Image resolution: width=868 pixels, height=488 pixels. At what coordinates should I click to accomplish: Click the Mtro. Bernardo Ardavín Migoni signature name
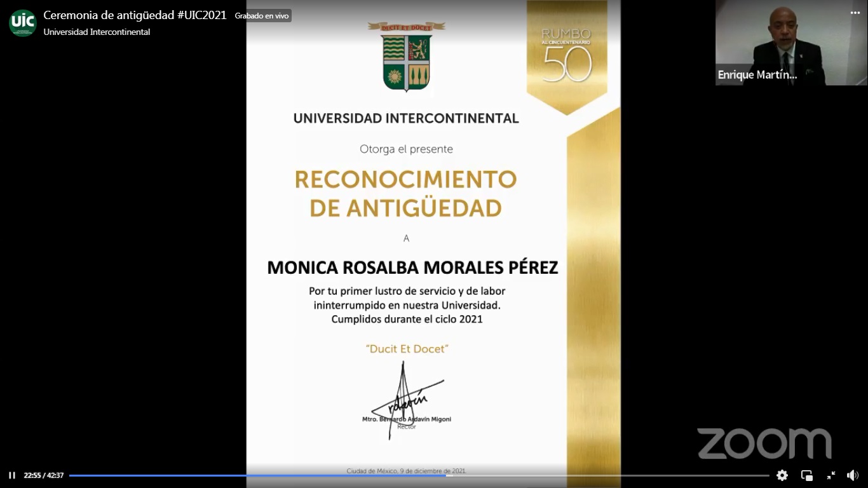pos(407,419)
